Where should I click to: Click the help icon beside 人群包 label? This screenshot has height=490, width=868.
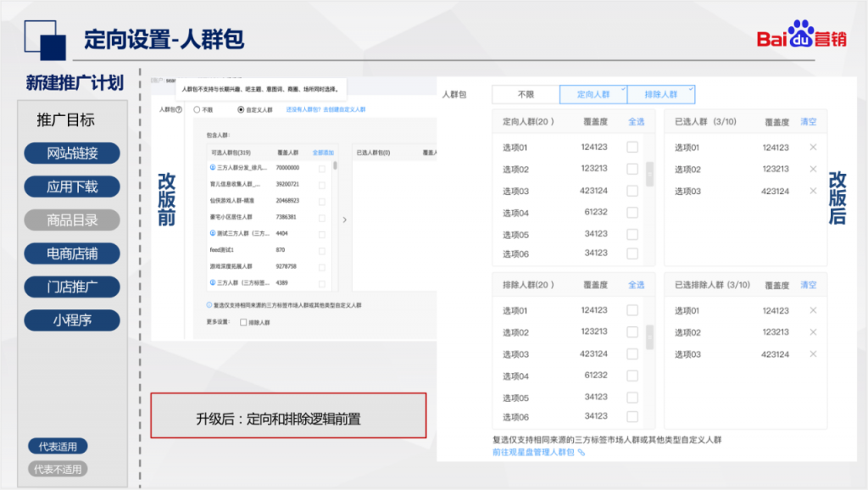coord(179,109)
